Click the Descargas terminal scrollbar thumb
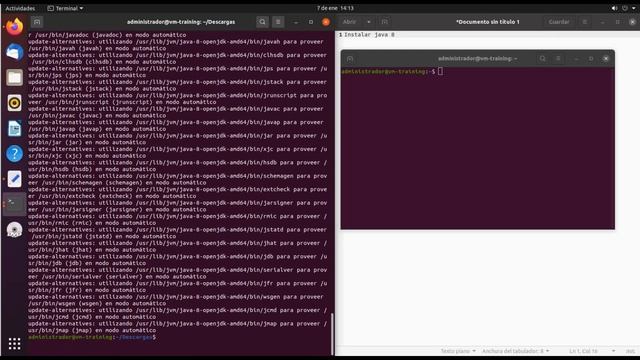Image resolution: width=640 pixels, height=360 pixels. coord(332,334)
